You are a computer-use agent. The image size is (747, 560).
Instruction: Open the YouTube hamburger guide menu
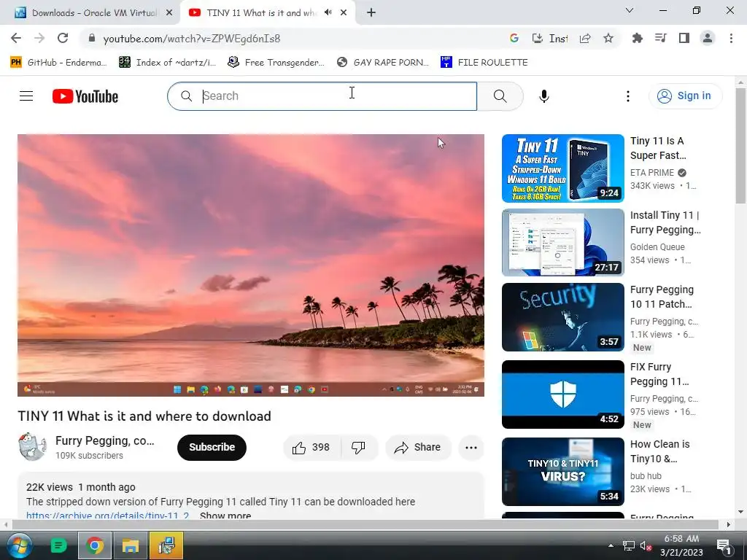coord(26,96)
